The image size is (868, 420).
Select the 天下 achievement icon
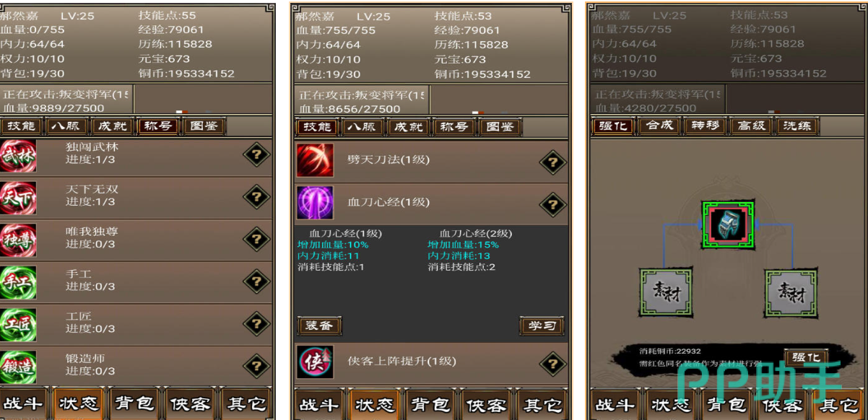coord(18,196)
